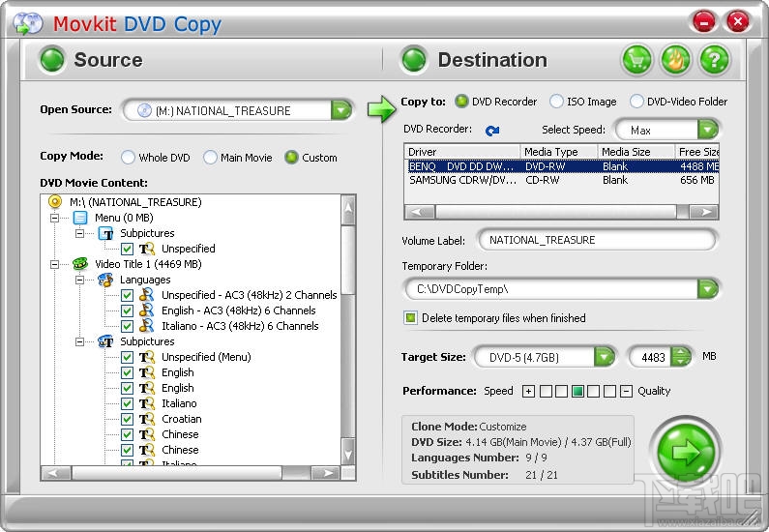Click the Subpictures icon under Menu
769x532 pixels.
pos(105,233)
